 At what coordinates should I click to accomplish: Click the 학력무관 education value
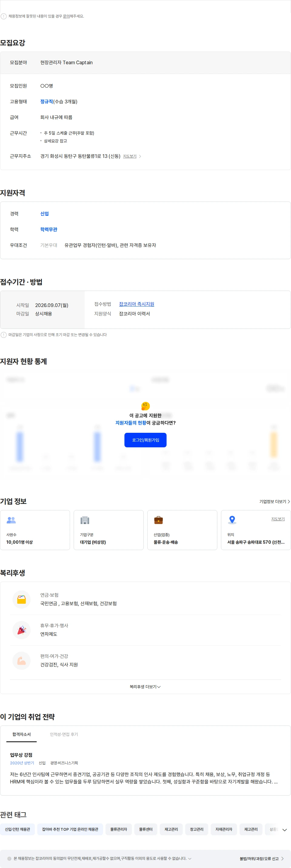click(x=48, y=229)
